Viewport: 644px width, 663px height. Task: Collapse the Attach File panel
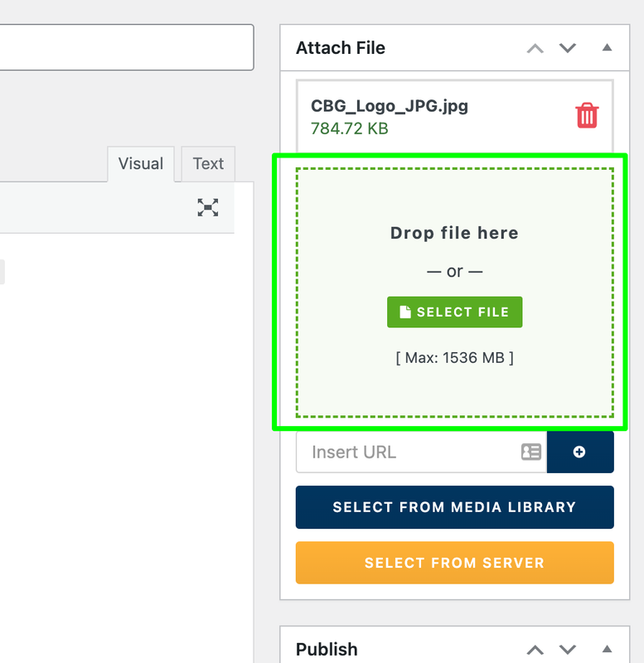click(608, 47)
